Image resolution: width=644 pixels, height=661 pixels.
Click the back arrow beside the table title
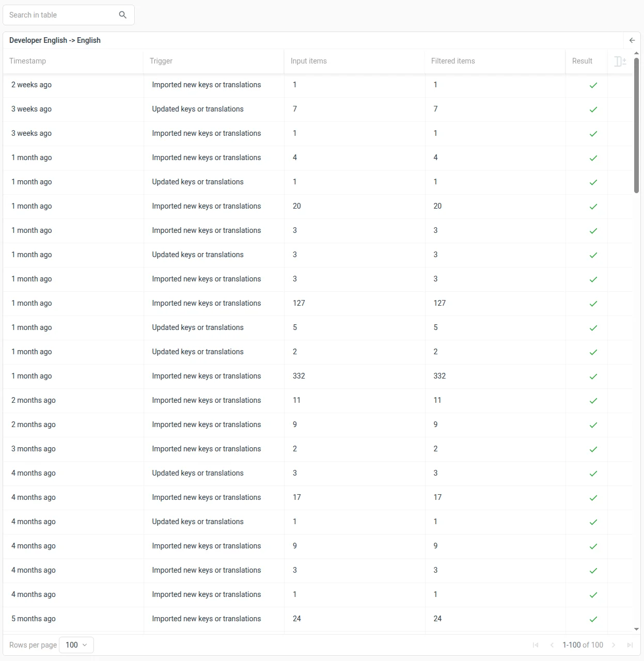pos(632,40)
